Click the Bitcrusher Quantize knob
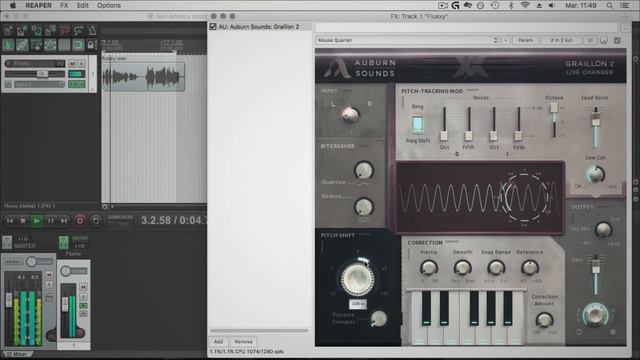The width and height of the screenshot is (640, 360). tap(363, 170)
